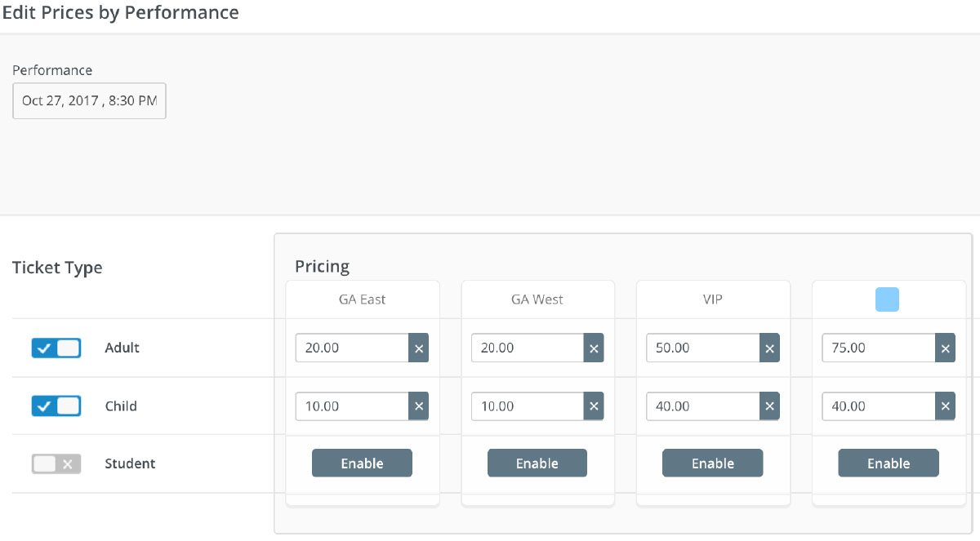980x541 pixels.
Task: Clear the Child GA West price
Action: pos(594,406)
